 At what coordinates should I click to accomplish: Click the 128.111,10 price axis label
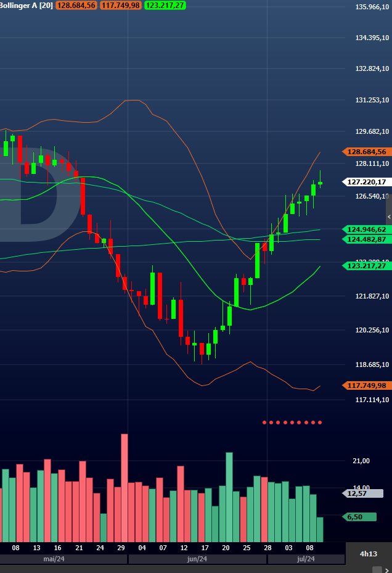point(372,163)
